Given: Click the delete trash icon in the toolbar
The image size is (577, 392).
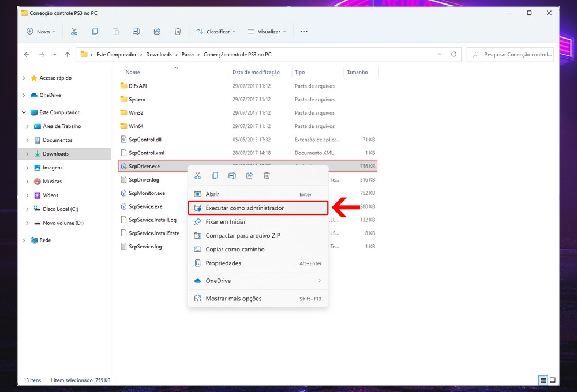Looking at the screenshot, I should pos(178,32).
